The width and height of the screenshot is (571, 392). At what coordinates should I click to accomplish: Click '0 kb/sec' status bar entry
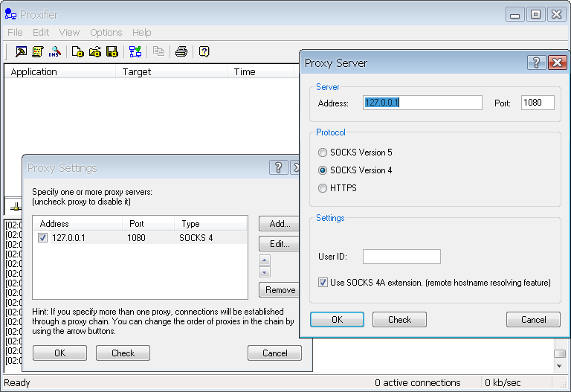pos(503,382)
